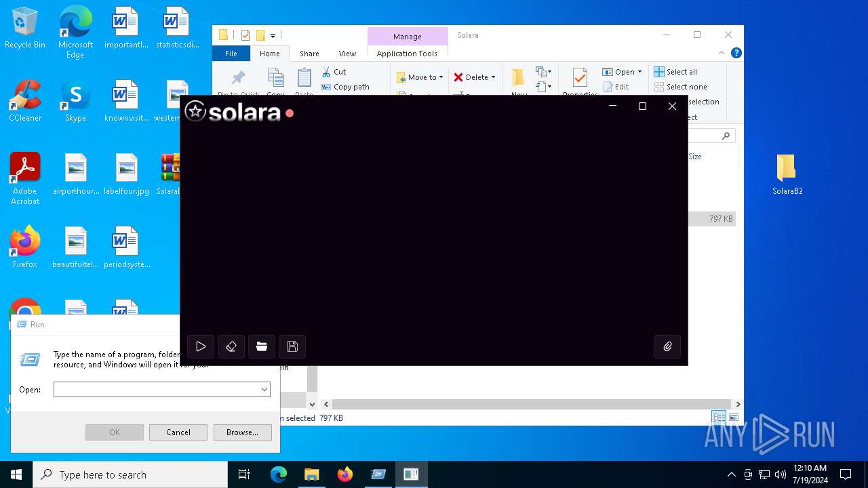The height and width of the screenshot is (488, 868).
Task: Show hidden system tray icons
Action: [731, 474]
